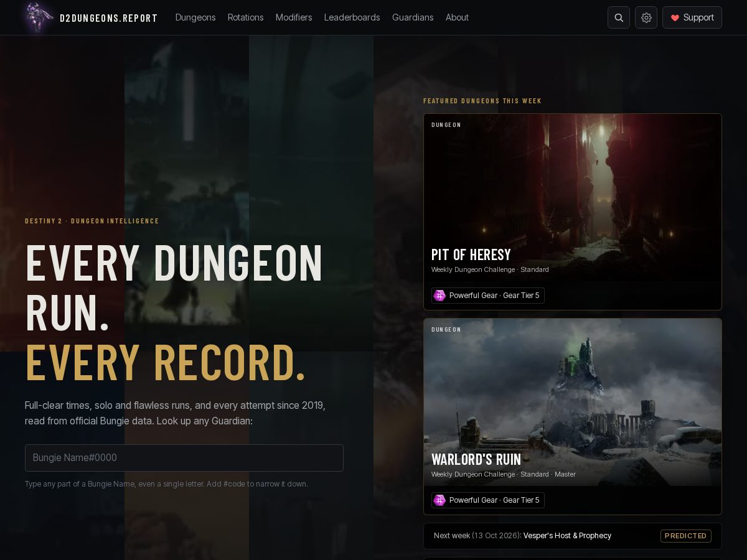The height and width of the screenshot is (560, 747).
Task: Open search with the magnifier icon
Action: (x=619, y=17)
